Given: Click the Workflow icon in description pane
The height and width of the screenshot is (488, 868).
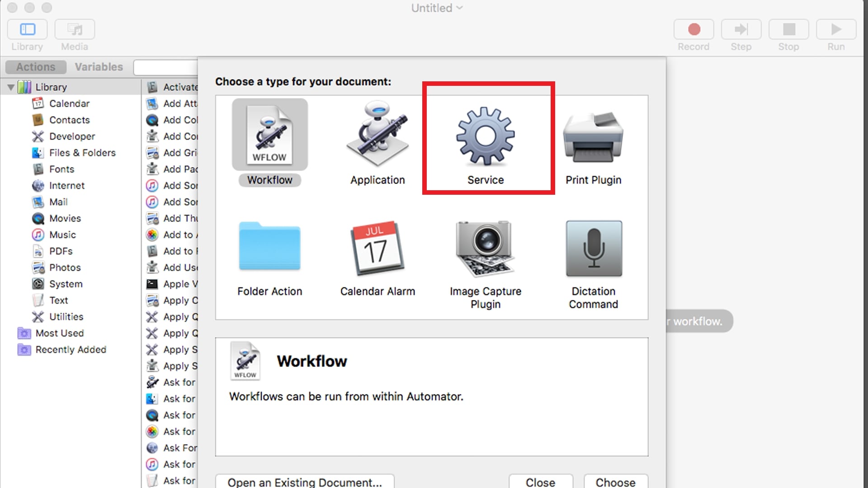Looking at the screenshot, I should [245, 361].
